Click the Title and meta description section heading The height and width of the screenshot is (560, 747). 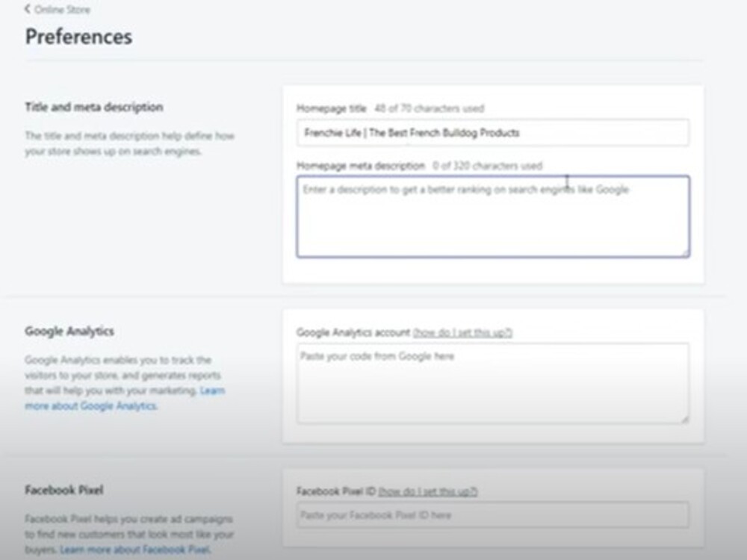pos(94,107)
